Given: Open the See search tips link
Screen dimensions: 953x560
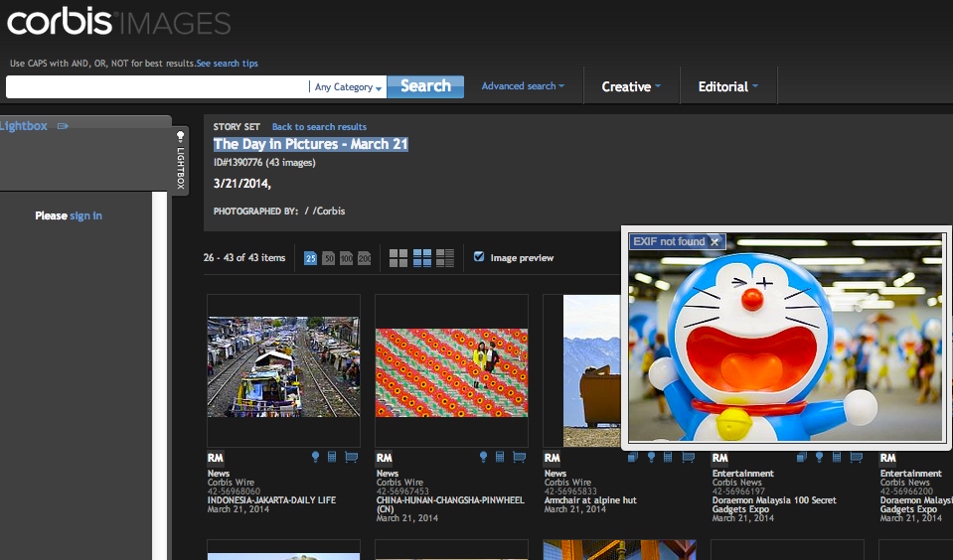Looking at the screenshot, I should (x=228, y=64).
